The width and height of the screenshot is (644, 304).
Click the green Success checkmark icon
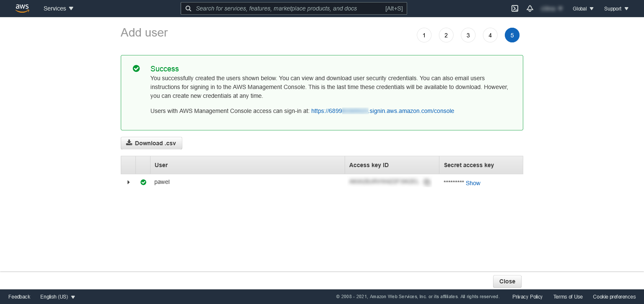pyautogui.click(x=136, y=68)
